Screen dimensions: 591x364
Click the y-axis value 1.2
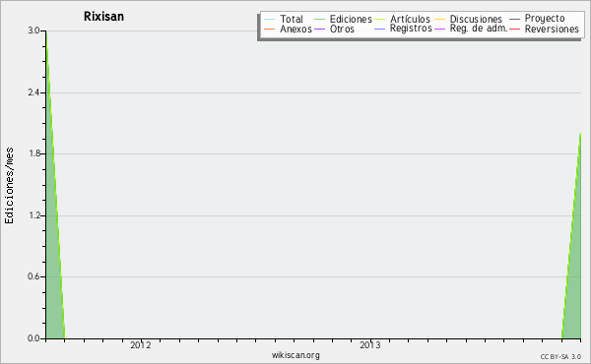point(33,215)
